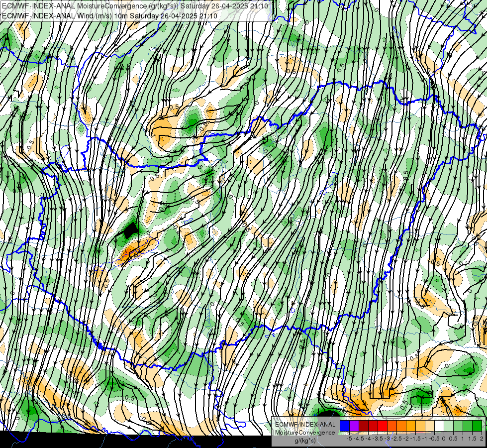Click the MoistureConvergence title line at top
This screenshot has height=448, width=487.
(135, 6)
